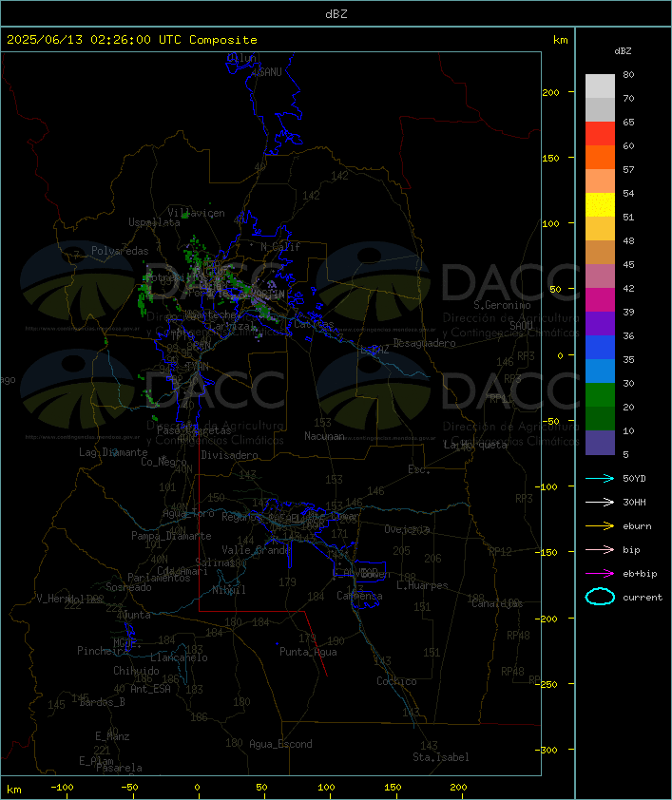Click the E_Manz map label

(x=112, y=736)
